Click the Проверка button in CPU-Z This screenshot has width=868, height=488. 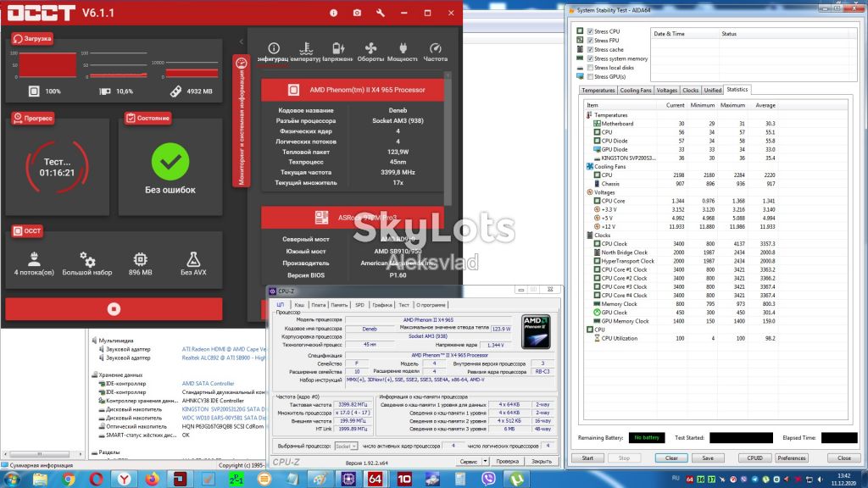[507, 461]
